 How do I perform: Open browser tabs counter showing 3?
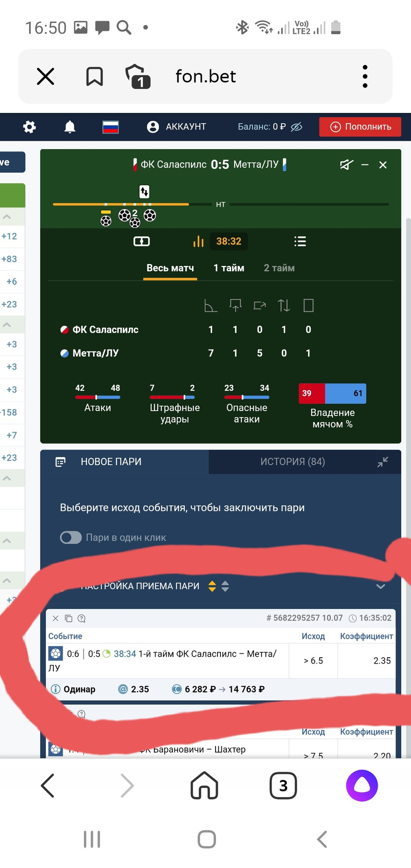click(283, 785)
